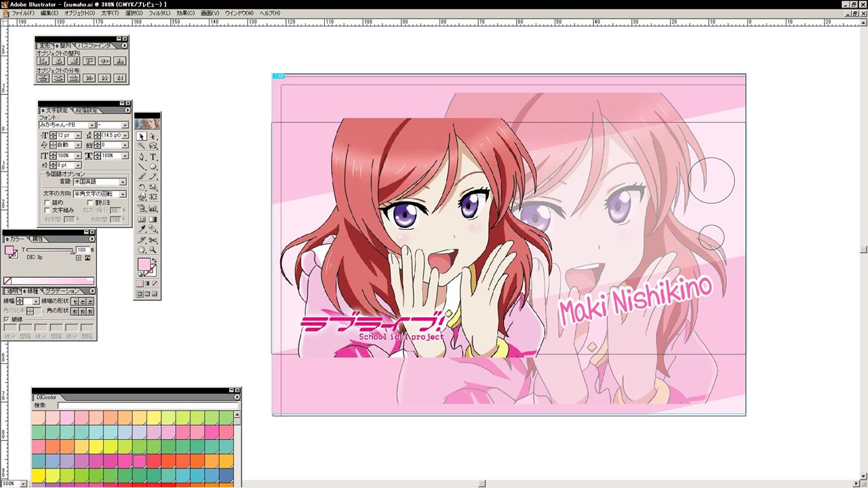Select the Lasso tool
The width and height of the screenshot is (868, 488).
[x=153, y=146]
